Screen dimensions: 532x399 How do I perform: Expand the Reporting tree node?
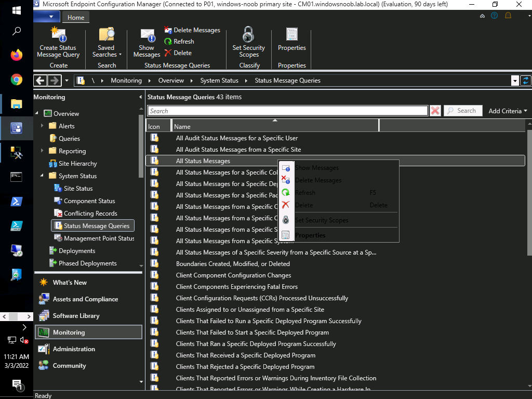42,151
